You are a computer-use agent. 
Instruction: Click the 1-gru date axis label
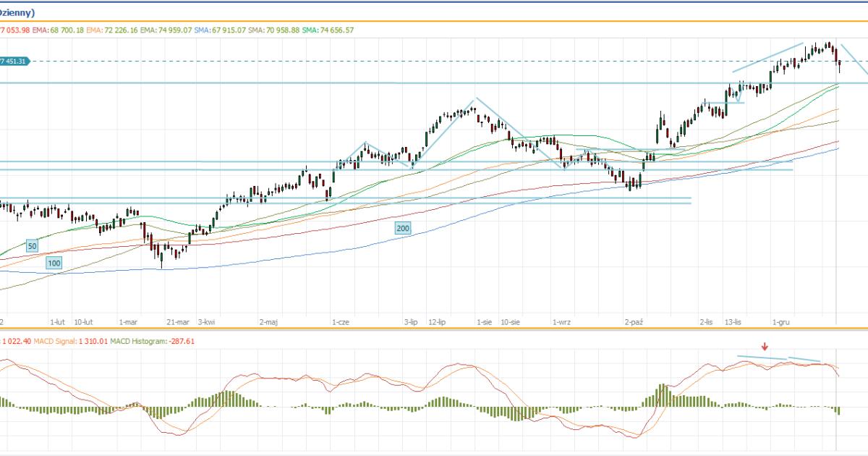pyautogui.click(x=780, y=321)
